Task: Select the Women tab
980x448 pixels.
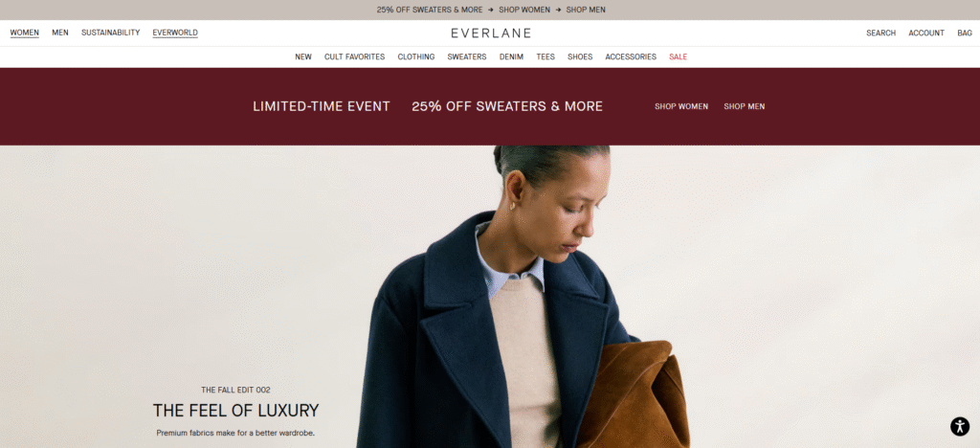Action: [x=24, y=34]
